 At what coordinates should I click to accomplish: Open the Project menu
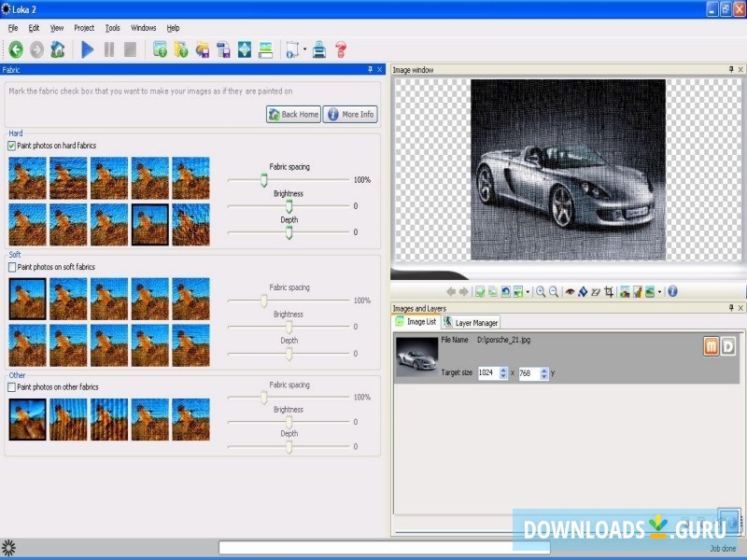[83, 27]
